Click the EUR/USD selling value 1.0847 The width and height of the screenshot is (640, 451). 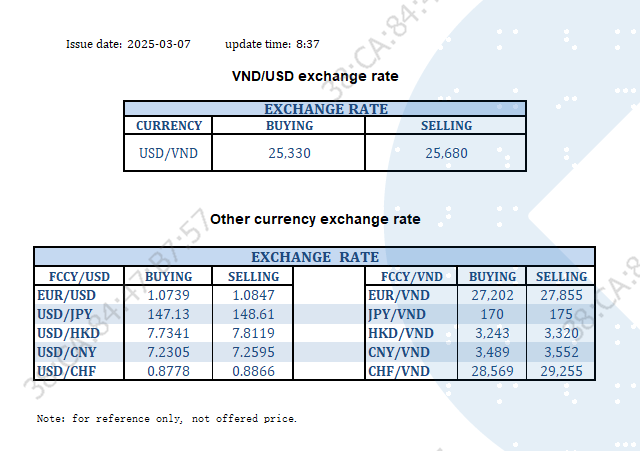click(x=253, y=295)
